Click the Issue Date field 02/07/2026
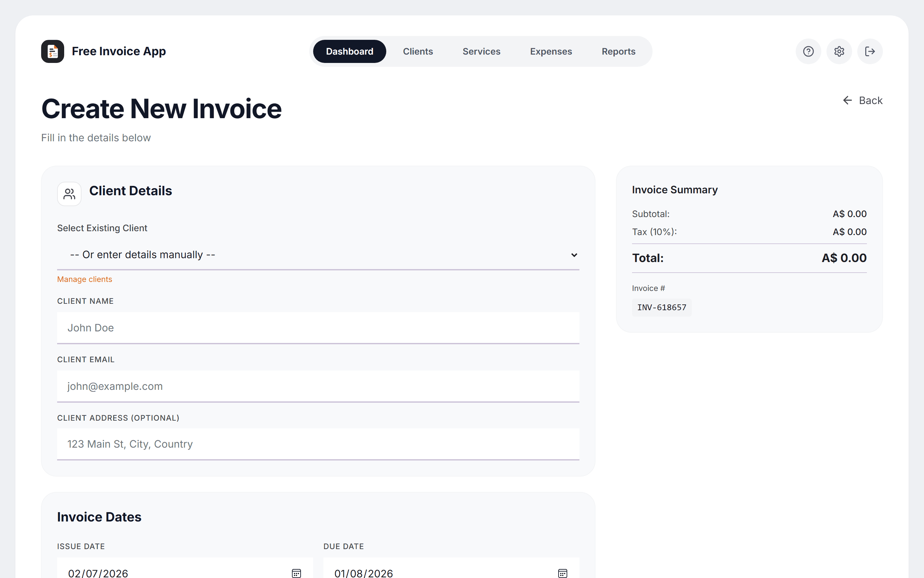The image size is (924, 578). [x=185, y=568]
